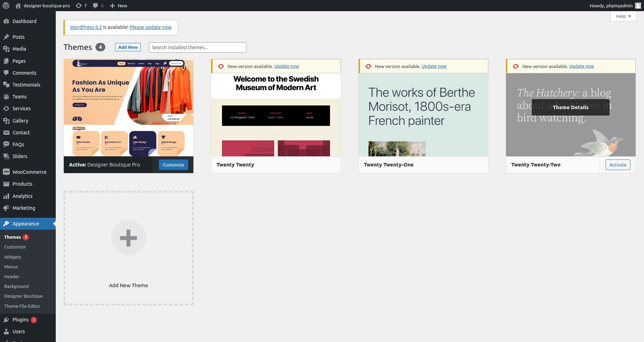The height and width of the screenshot is (342, 644).
Task: Click Customize button on active theme
Action: coord(174,165)
